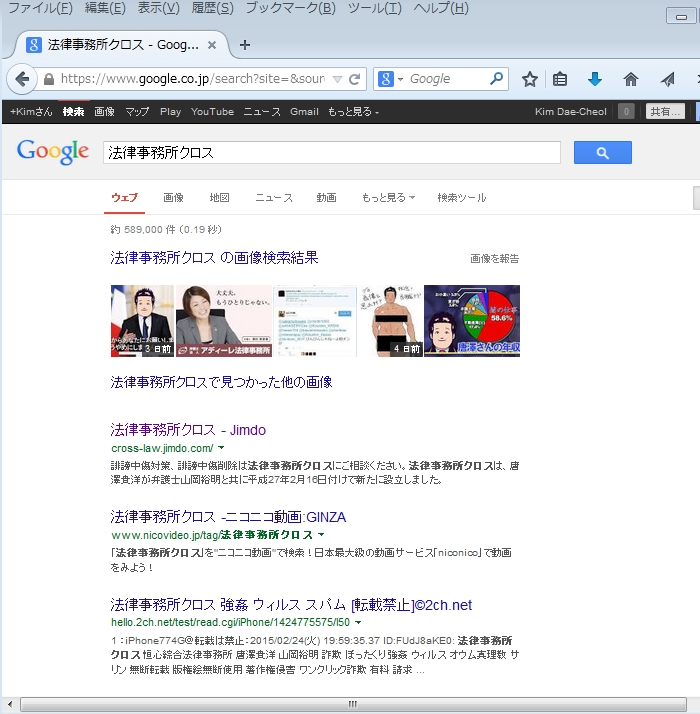This screenshot has width=700, height=714.
Task: Open 法律事務所クロスで見つかった他の画像 link
Action: pyautogui.click(x=221, y=382)
